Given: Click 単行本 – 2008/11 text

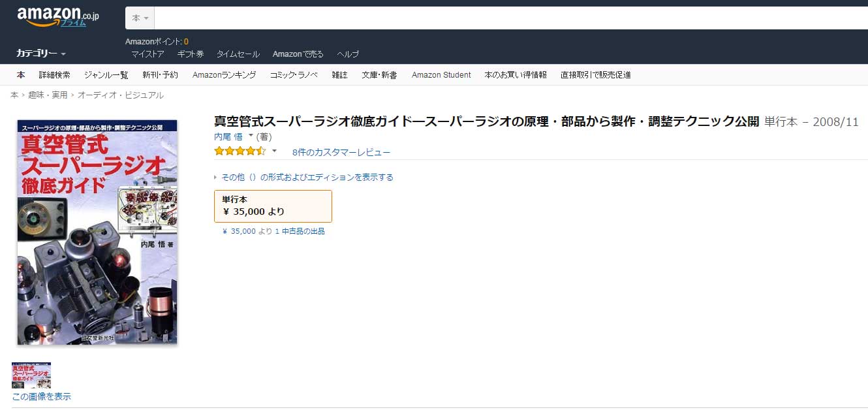Looking at the screenshot, I should [x=811, y=122].
